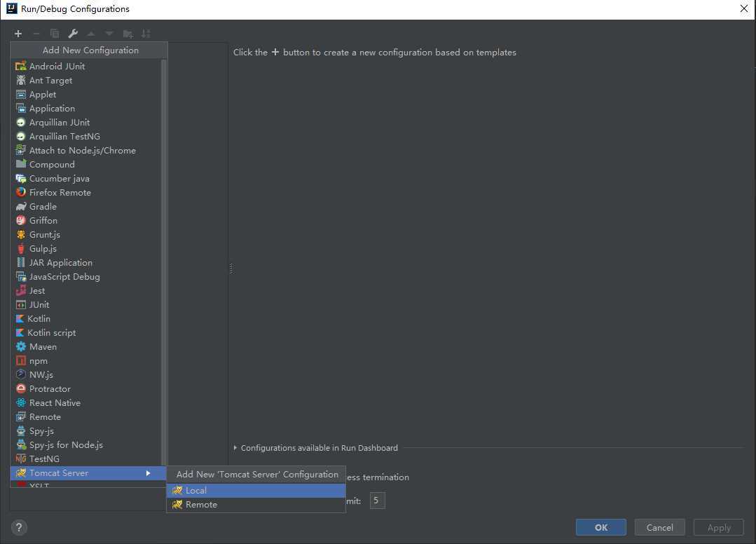Viewport: 756px width, 544px height.
Task: Select JUnit configuration type
Action: point(85,304)
